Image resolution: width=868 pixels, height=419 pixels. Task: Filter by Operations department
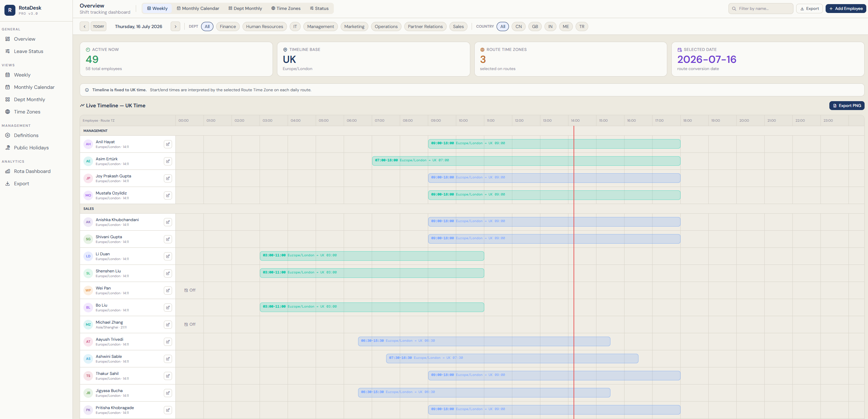point(386,27)
